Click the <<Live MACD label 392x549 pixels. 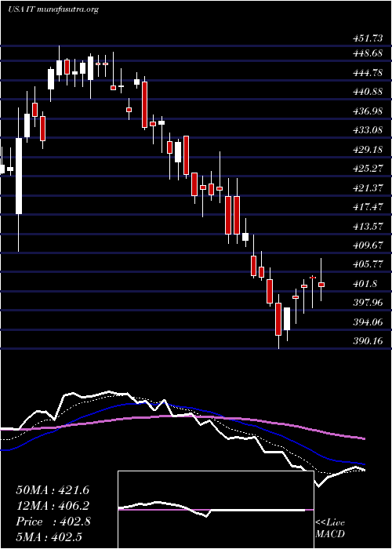[x=330, y=529]
